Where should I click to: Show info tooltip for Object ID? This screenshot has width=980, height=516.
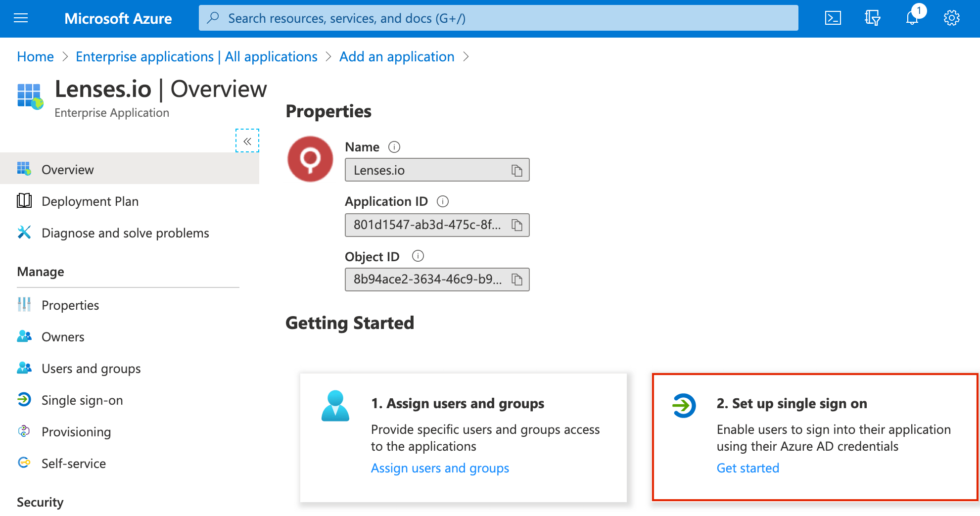418,256
